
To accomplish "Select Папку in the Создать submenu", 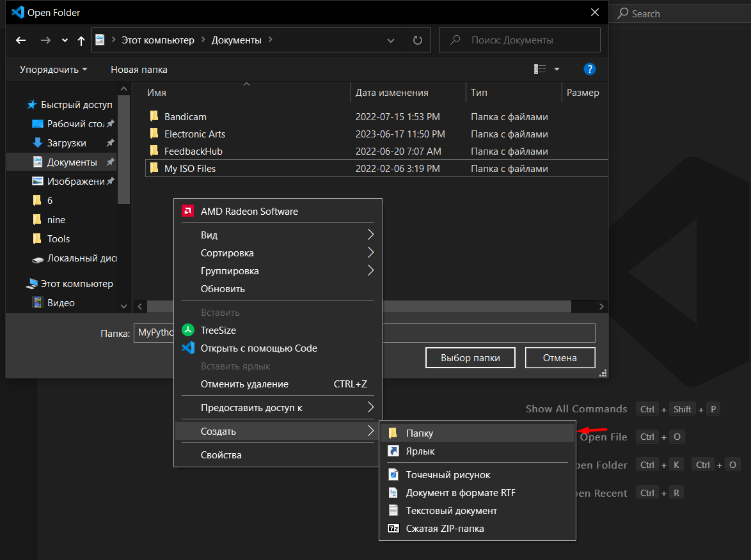I will tap(420, 433).
